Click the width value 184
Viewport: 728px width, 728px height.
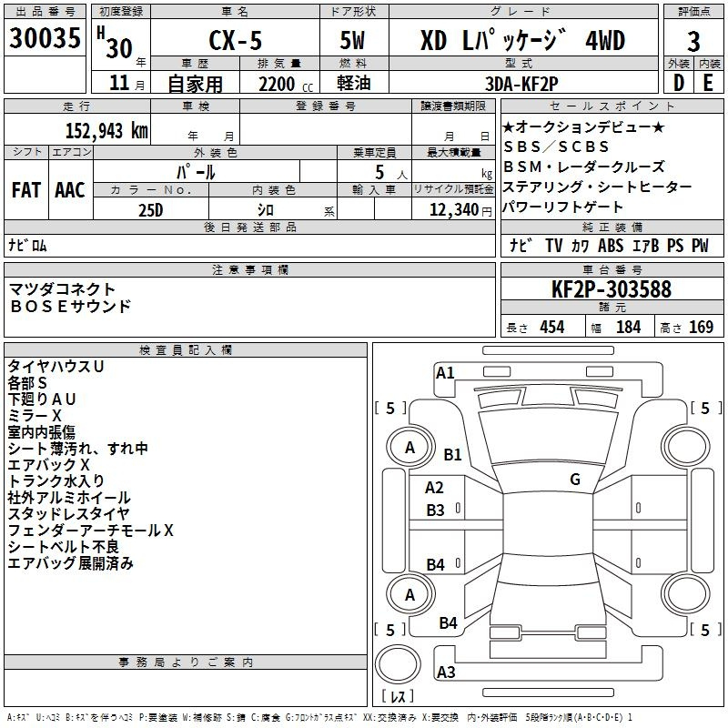click(628, 328)
